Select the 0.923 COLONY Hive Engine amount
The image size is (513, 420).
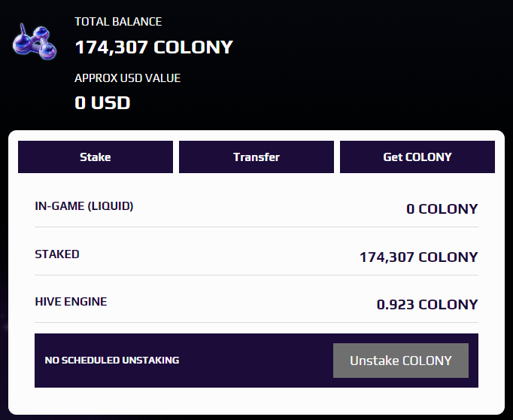tap(427, 304)
